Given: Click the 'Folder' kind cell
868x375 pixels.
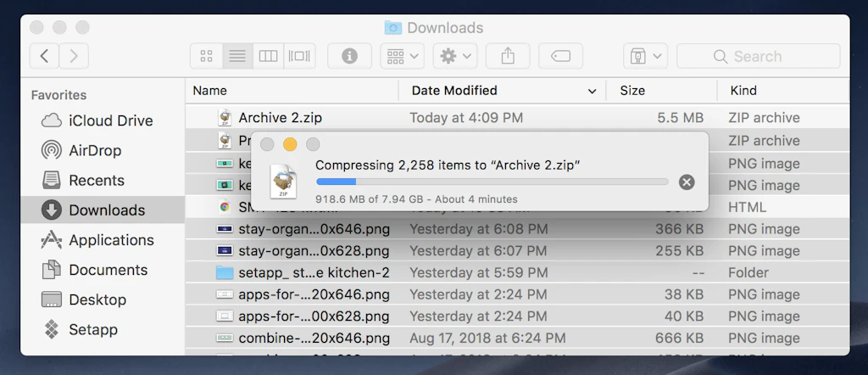Looking at the screenshot, I should pyautogui.click(x=748, y=272).
